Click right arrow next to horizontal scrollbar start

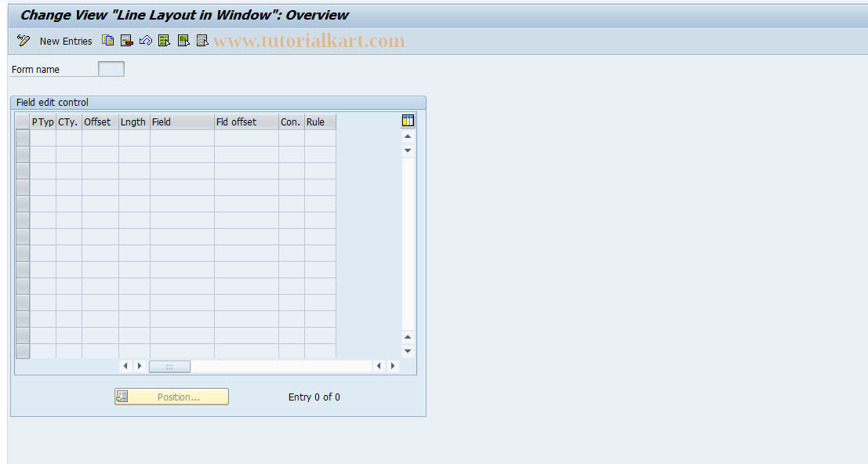coord(140,366)
